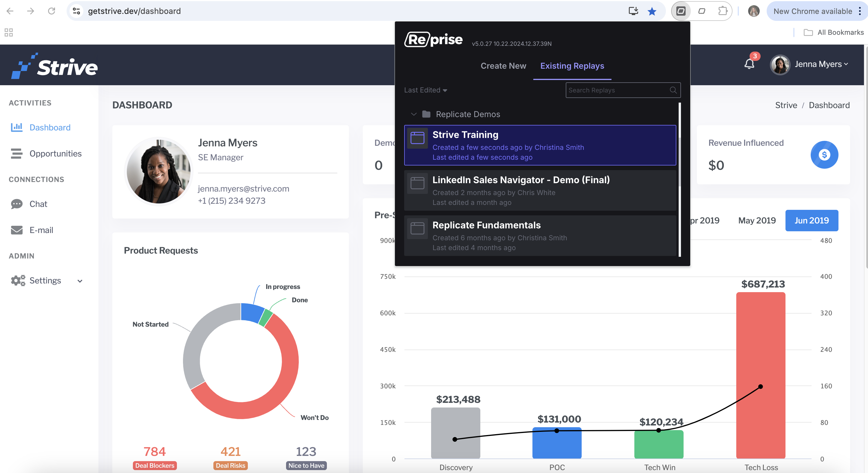Collapse the Replicate Demos folder chevron
Image resolution: width=868 pixels, height=473 pixels.
(x=413, y=114)
